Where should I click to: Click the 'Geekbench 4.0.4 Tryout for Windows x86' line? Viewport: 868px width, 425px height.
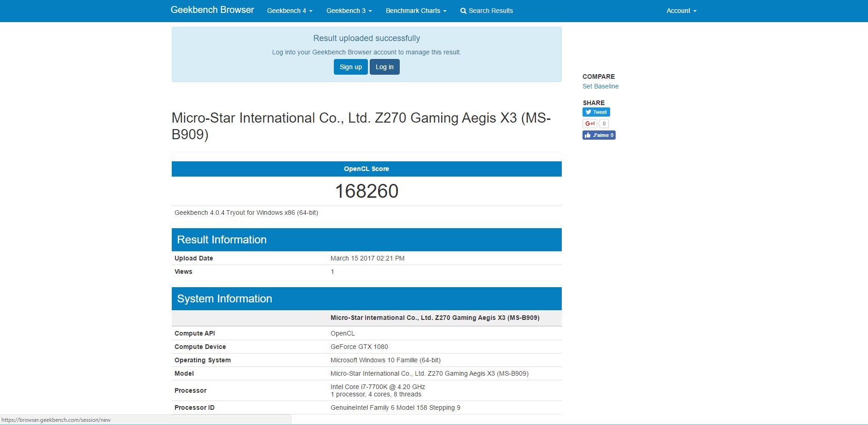coord(246,212)
